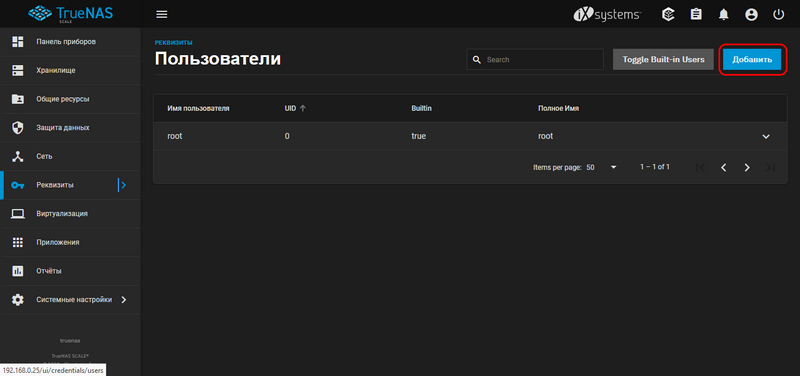Open the Панель приборов menu item
The width and height of the screenshot is (800, 376).
point(70,41)
